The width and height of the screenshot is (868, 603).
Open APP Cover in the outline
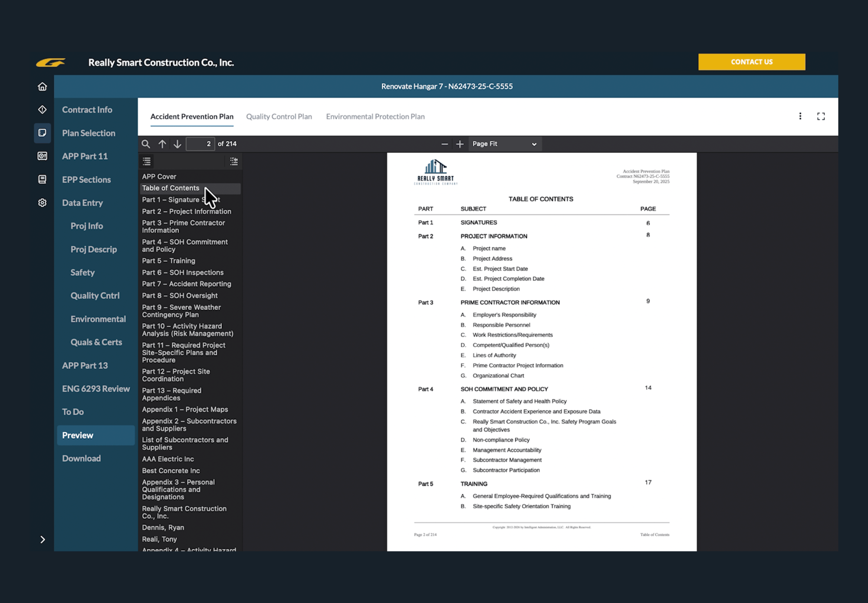coord(159,177)
